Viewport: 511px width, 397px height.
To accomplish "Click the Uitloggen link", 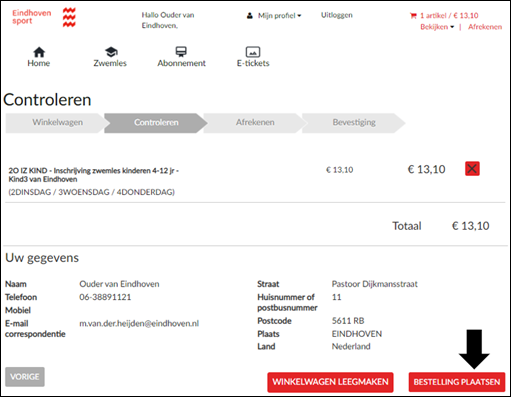I will [336, 15].
